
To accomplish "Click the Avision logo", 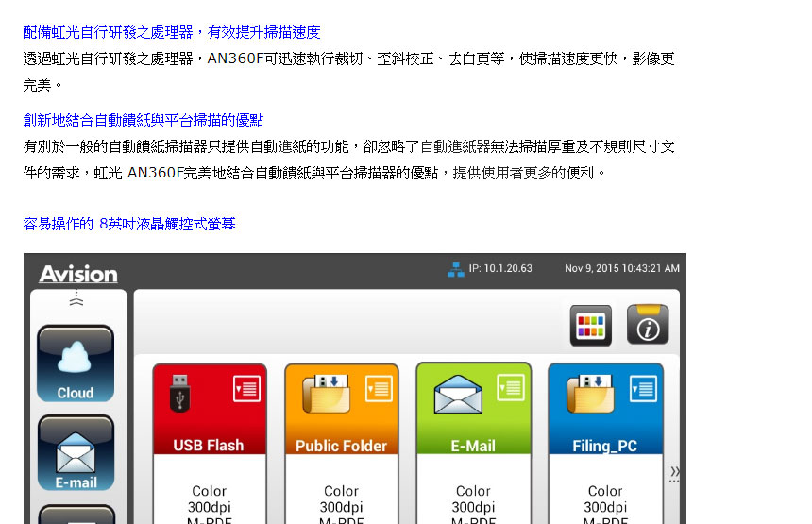I will [78, 274].
